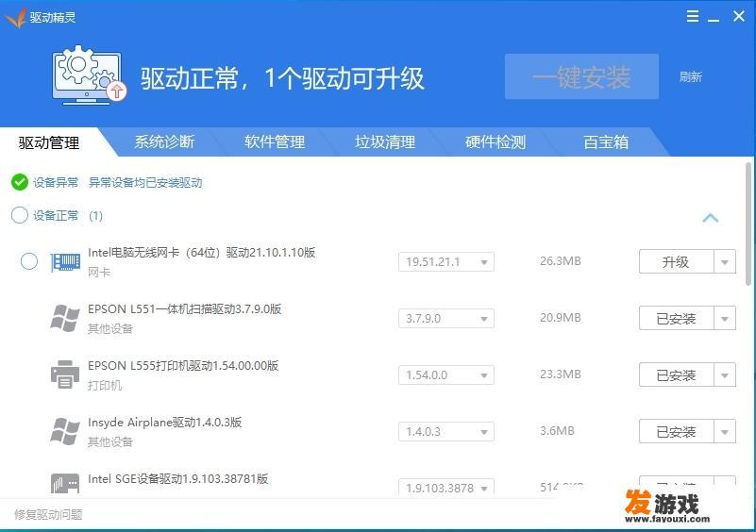
Task: Click the 驱动正常，1个驱动可升级 headline
Action: pyautogui.click(x=282, y=78)
